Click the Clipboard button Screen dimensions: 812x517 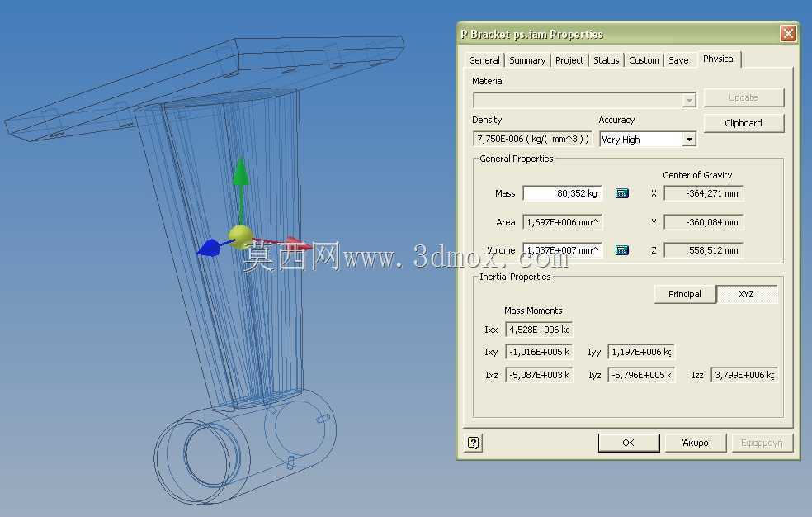point(744,123)
